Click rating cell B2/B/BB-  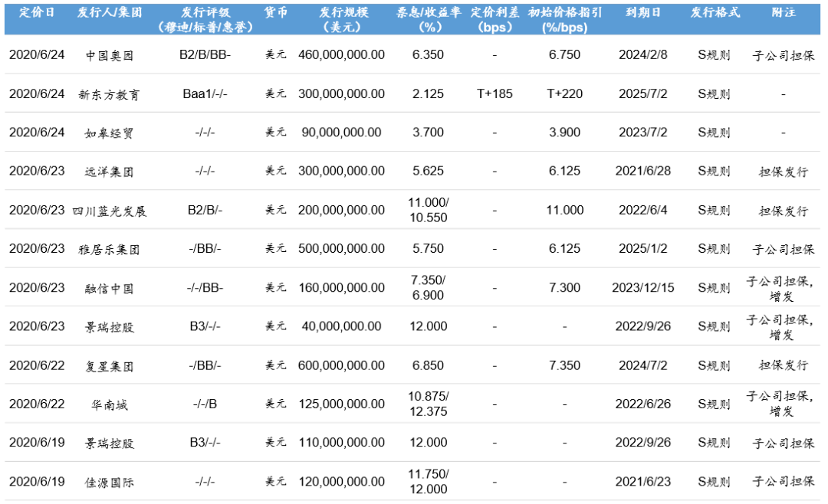[205, 55]
